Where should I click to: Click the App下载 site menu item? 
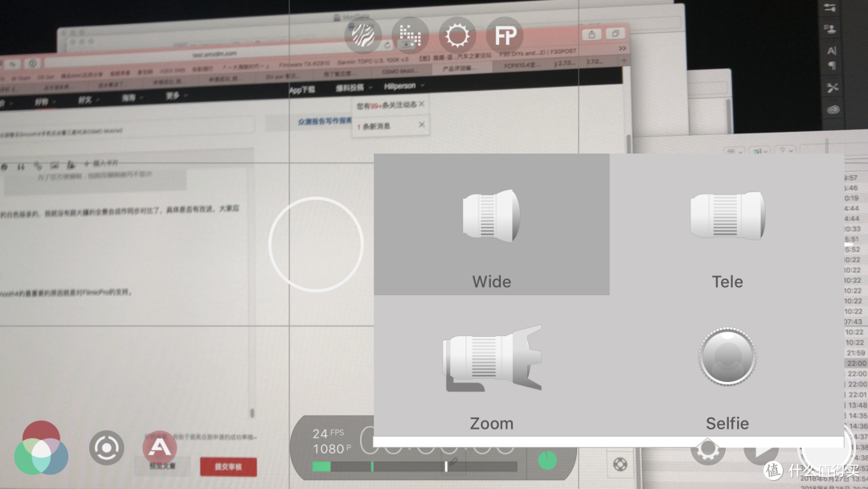302,90
